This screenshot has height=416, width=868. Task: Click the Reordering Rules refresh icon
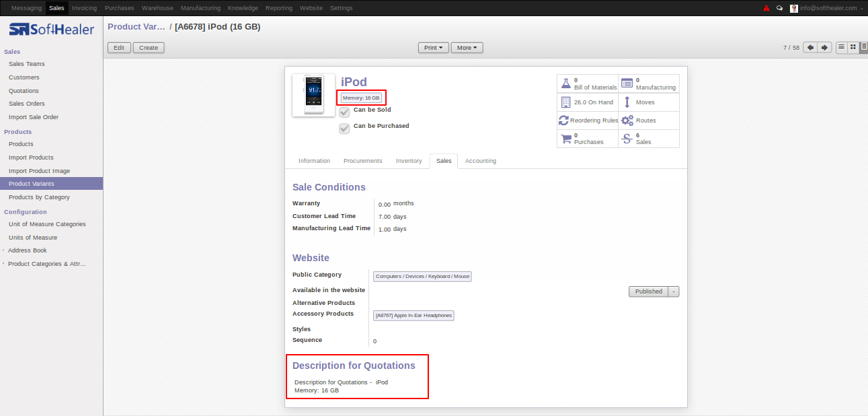click(564, 120)
